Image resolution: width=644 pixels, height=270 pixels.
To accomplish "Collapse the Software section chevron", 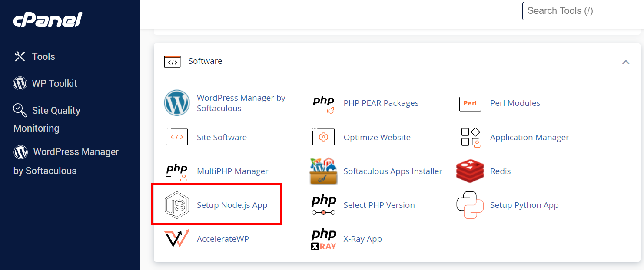I will coord(626,62).
